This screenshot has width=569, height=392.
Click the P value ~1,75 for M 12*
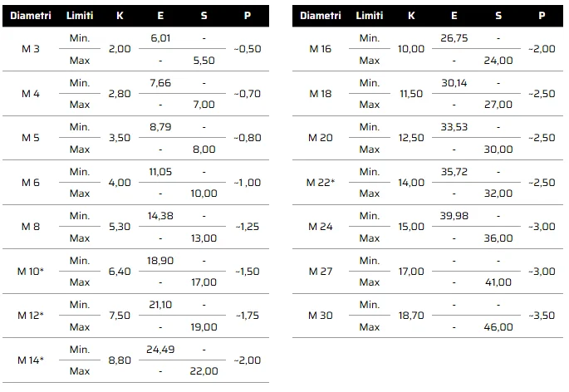(248, 316)
